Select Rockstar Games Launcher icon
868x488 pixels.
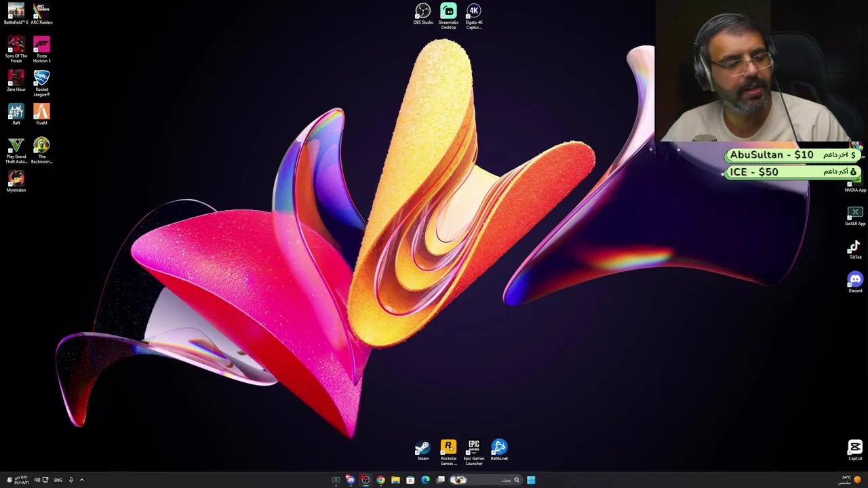[448, 453]
